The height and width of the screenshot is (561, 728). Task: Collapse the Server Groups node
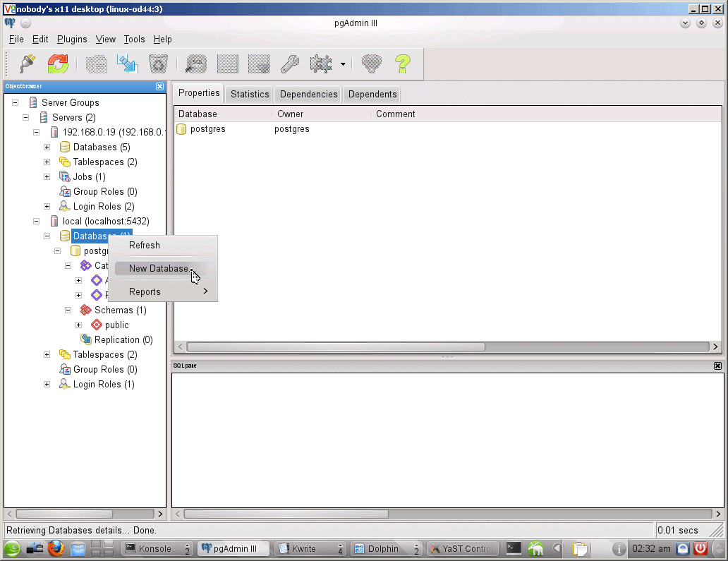(x=16, y=102)
